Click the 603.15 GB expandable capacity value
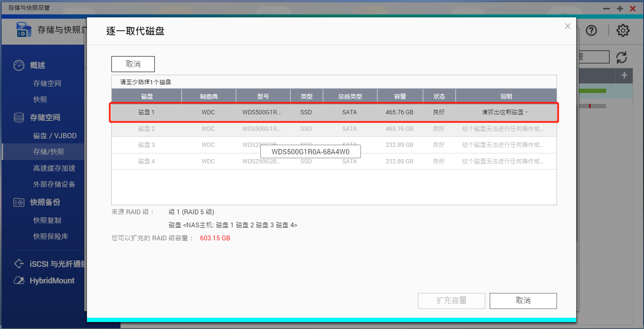This screenshot has width=644, height=329. click(215, 238)
